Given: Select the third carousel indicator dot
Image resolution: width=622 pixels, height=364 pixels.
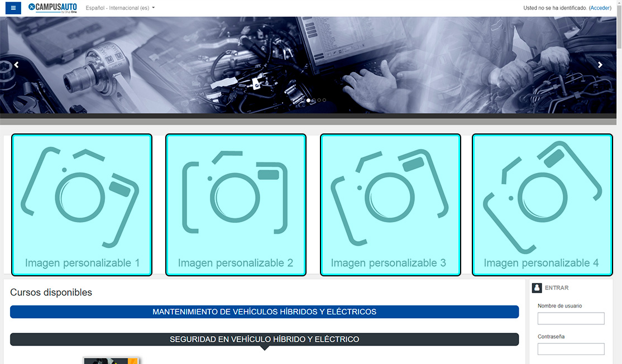Looking at the screenshot, I should (319, 100).
